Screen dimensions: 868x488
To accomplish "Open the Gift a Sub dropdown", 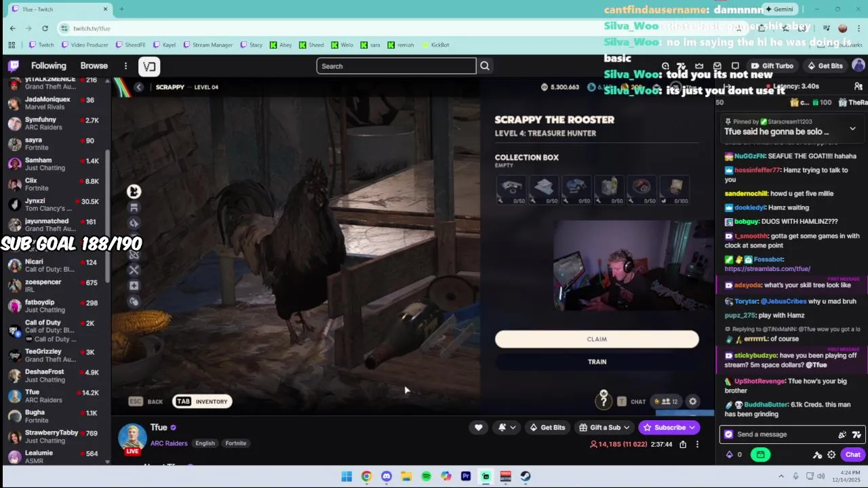I will 605,427.
